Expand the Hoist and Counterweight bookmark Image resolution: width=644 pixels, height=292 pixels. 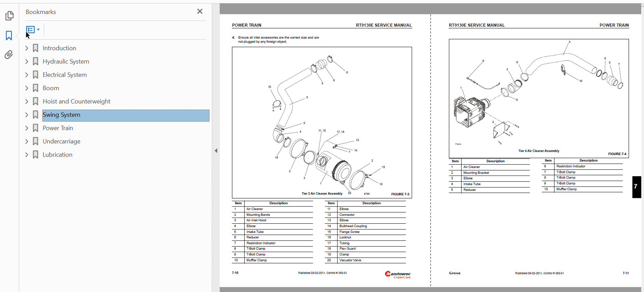tap(27, 101)
